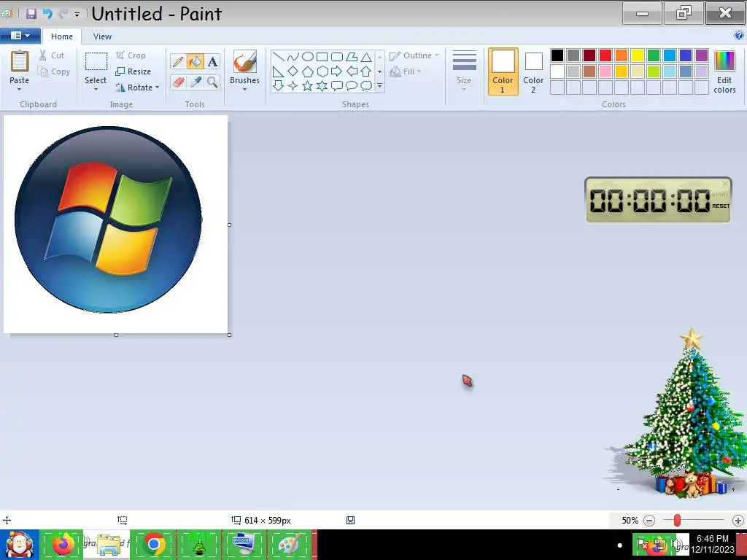The height and width of the screenshot is (560, 747).
Task: Open the Customize Quick Access Toolbar dropdown
Action: [77, 15]
